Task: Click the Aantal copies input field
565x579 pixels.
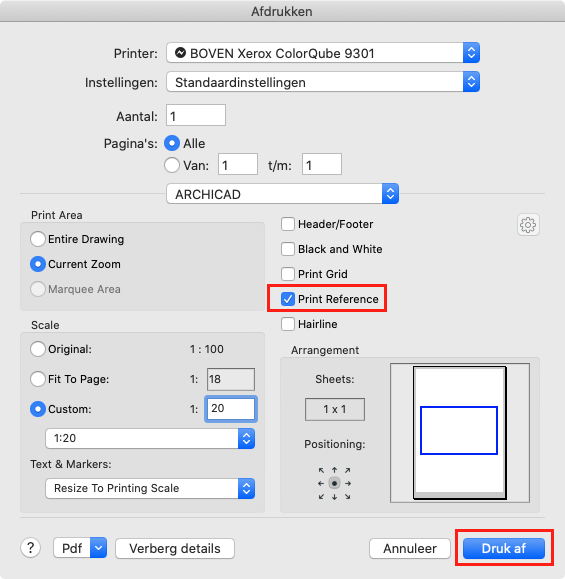Action: click(x=196, y=115)
